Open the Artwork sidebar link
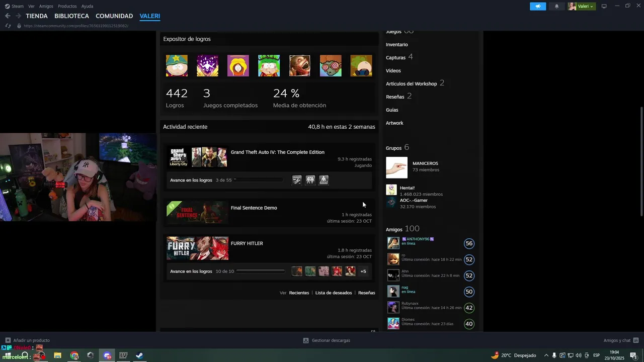The image size is (644, 362). (394, 123)
